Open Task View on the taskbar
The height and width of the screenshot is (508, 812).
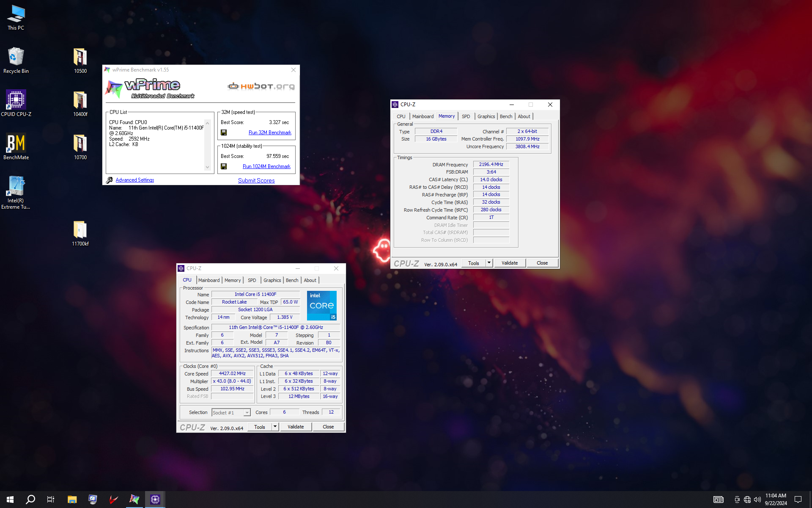point(51,500)
